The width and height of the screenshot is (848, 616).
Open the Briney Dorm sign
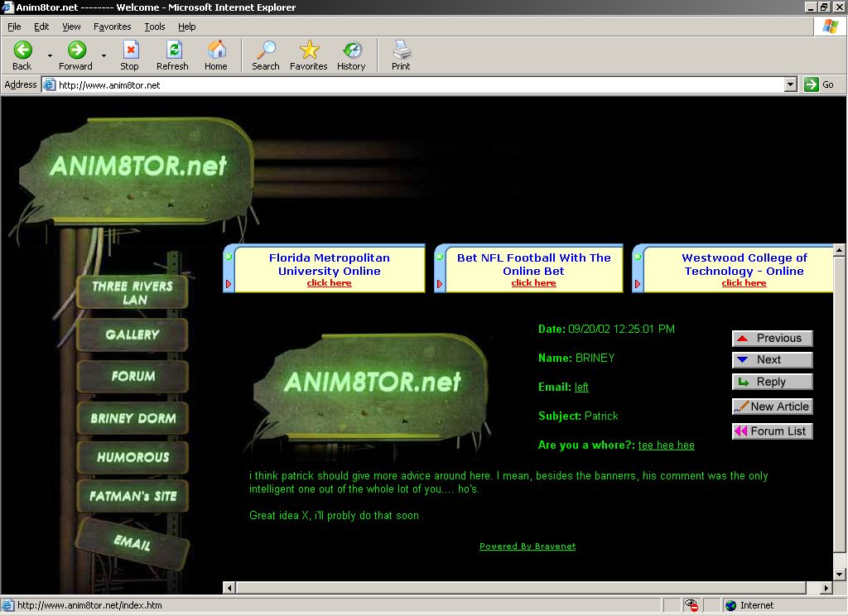tap(133, 417)
